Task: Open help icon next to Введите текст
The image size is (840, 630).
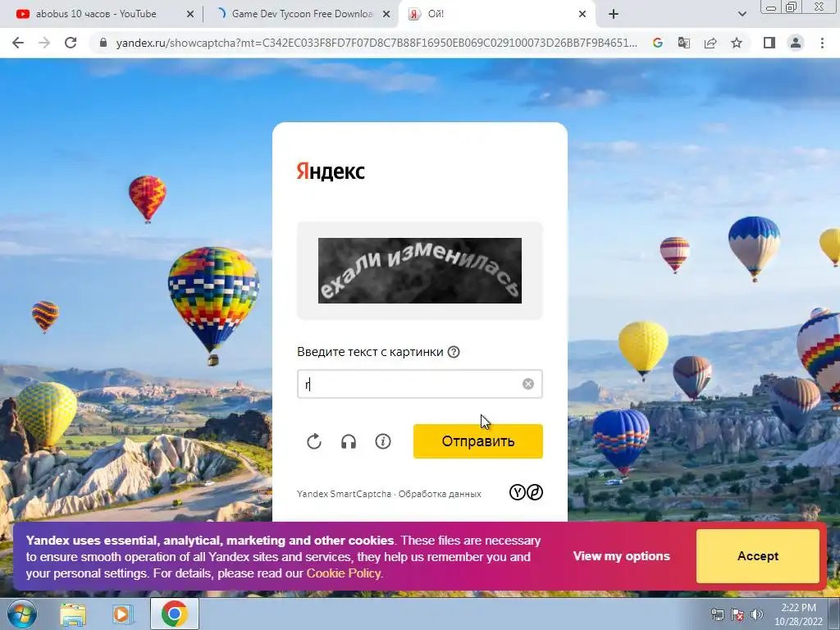Action: coord(454,352)
